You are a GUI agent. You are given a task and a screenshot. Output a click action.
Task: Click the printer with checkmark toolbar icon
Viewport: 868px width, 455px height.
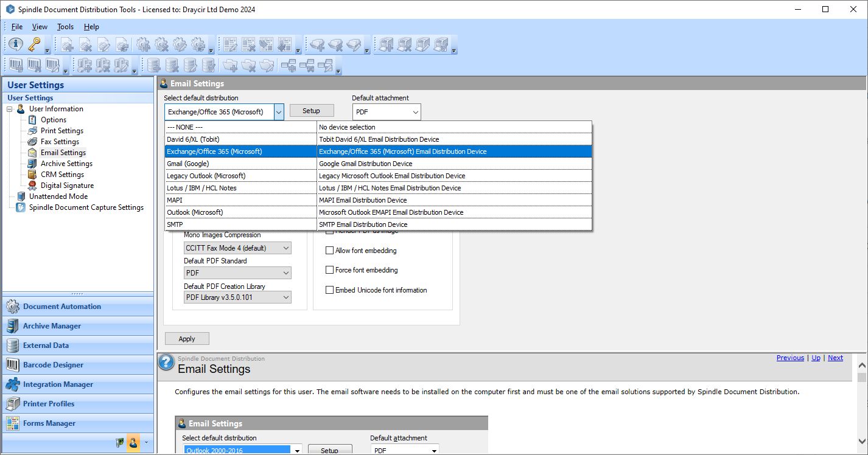point(441,44)
